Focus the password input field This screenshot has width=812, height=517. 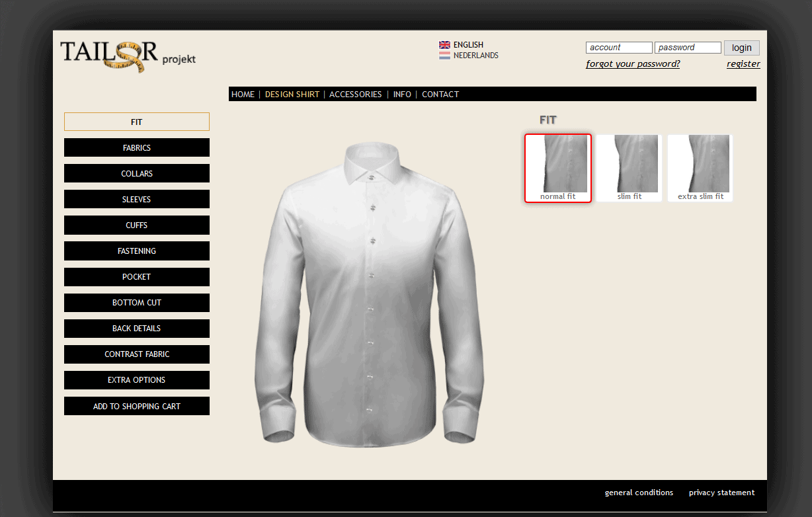point(688,48)
